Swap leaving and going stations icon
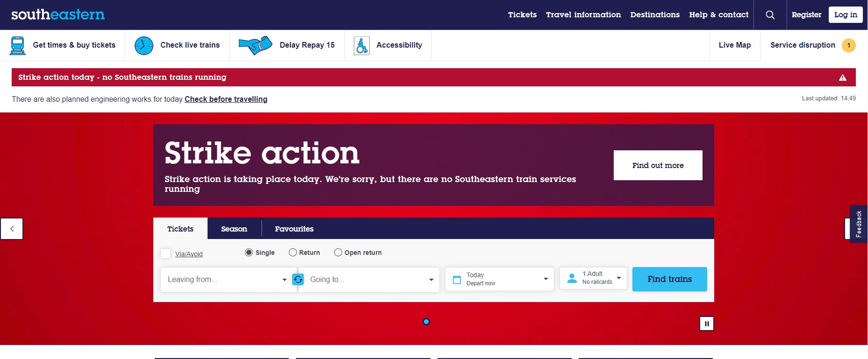Image resolution: width=868 pixels, height=359 pixels. point(298,279)
